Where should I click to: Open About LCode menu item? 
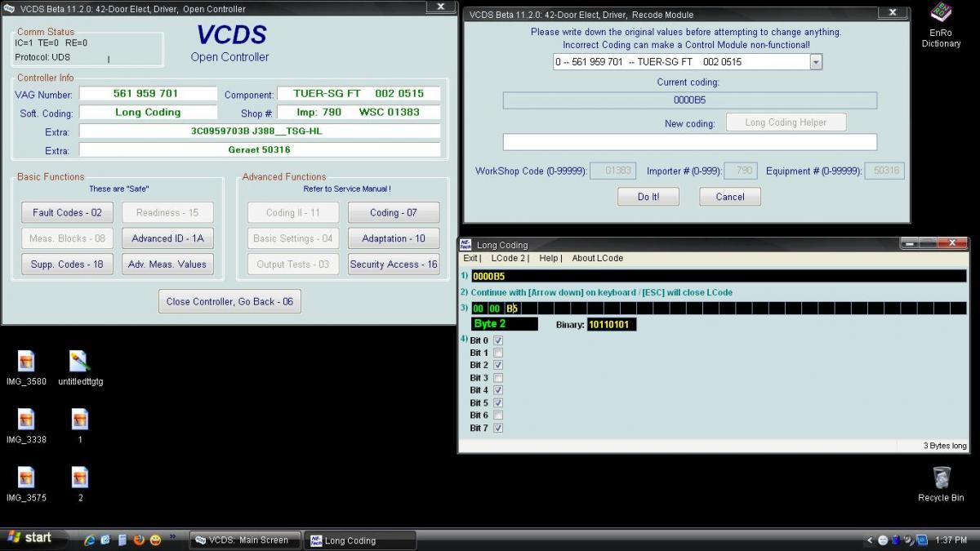coord(597,258)
